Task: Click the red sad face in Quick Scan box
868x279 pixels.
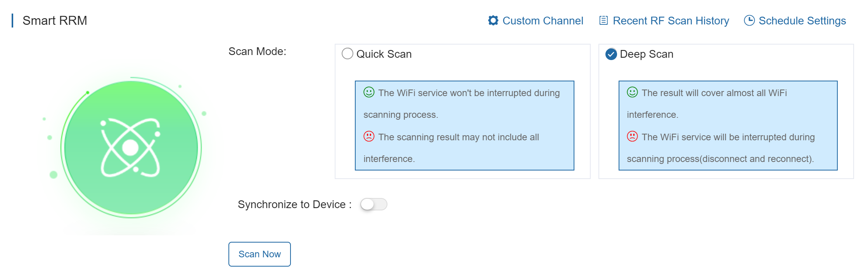Action: tap(369, 136)
